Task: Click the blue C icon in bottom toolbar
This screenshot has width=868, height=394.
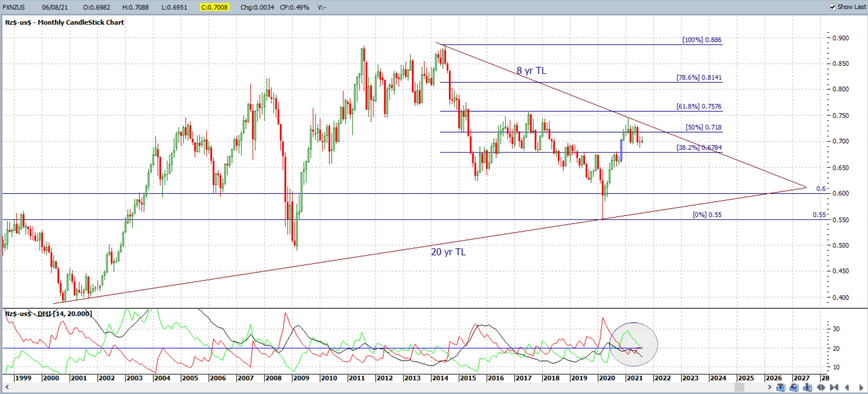Action: click(x=794, y=387)
